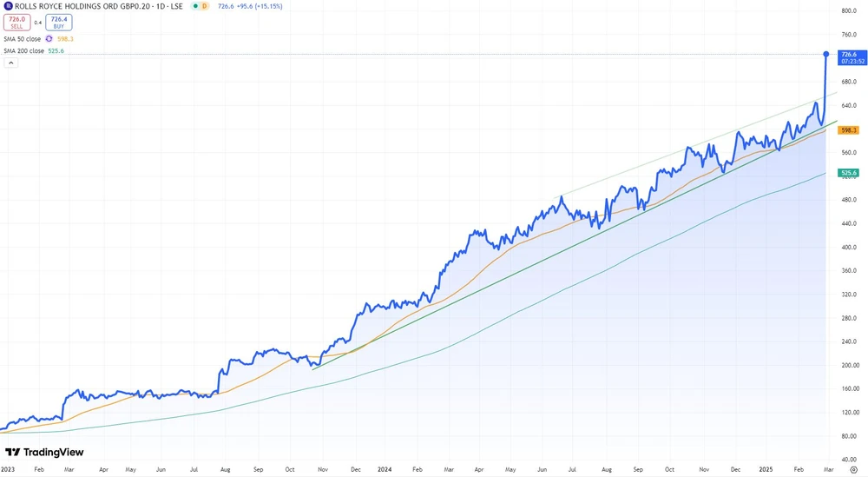
Task: Click the BUY 726.4 button
Action: [x=59, y=22]
